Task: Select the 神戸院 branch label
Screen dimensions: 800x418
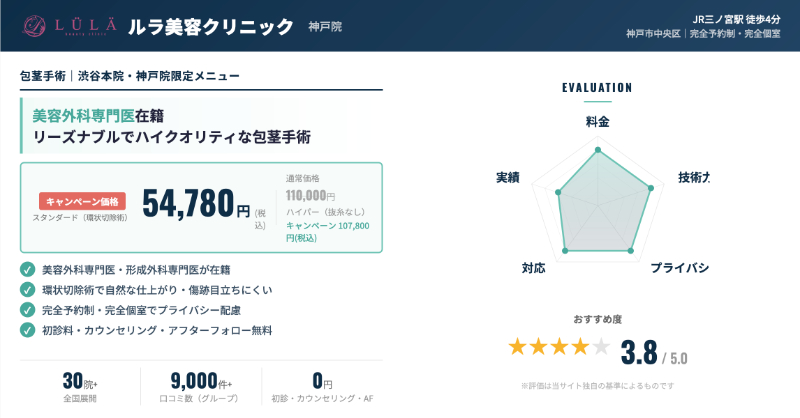Action: [x=325, y=27]
